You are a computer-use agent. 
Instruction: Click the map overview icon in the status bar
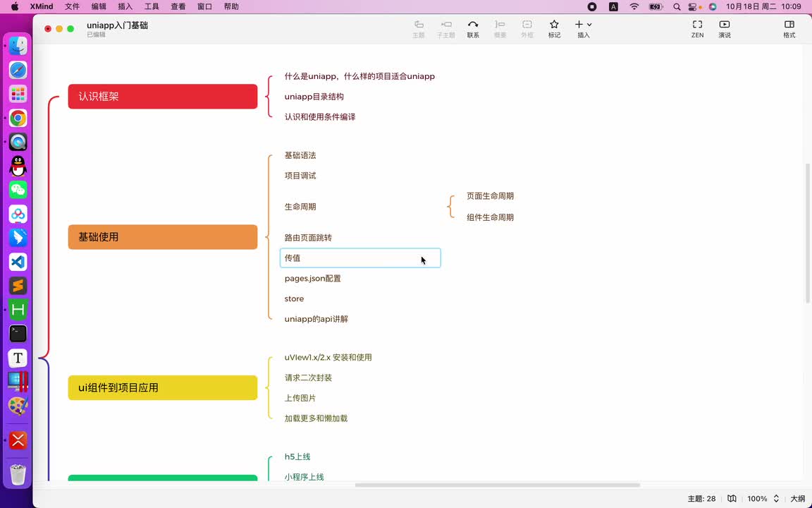732,499
